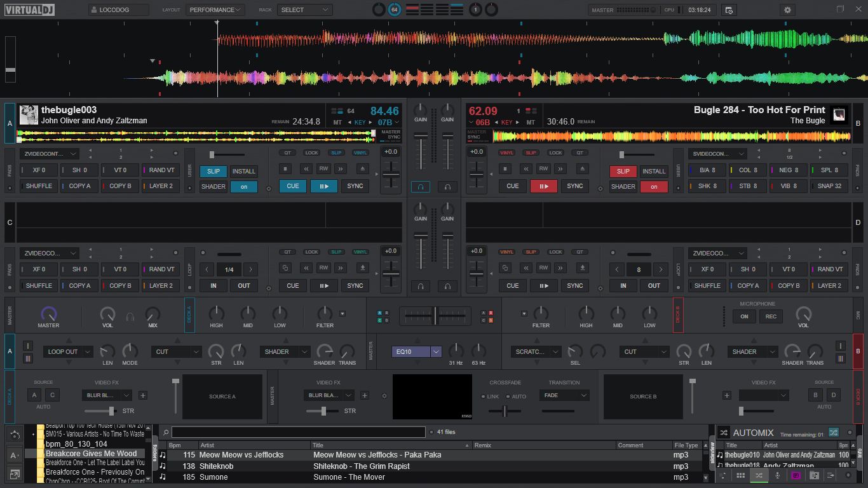Open the SCRATC effect dropdown on deck B
Image resolution: width=868 pixels, height=488 pixels.
click(536, 351)
